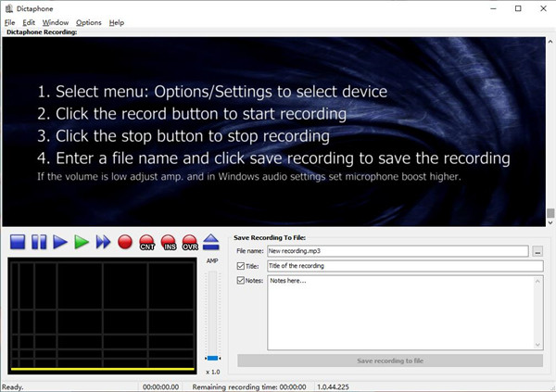
Task: Toggle the Title checkbox
Action: (241, 266)
